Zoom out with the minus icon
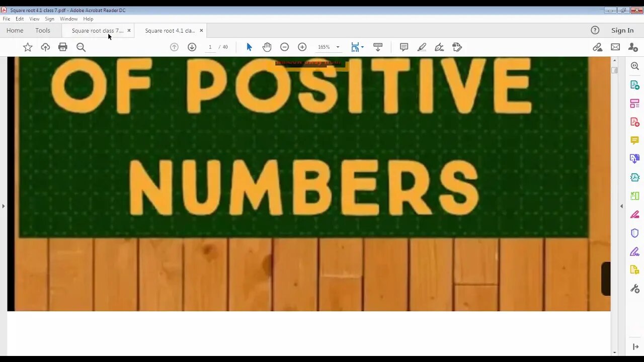Viewport: 644px width, 362px height. point(284,47)
